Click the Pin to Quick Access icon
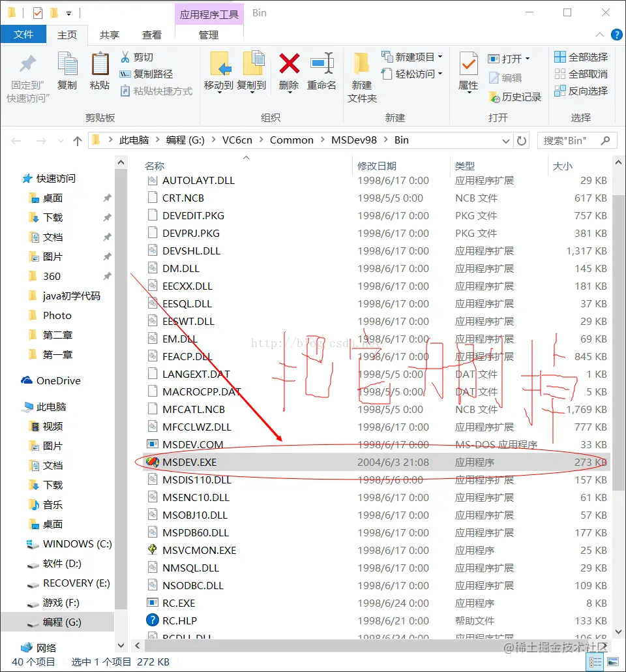 (x=28, y=65)
